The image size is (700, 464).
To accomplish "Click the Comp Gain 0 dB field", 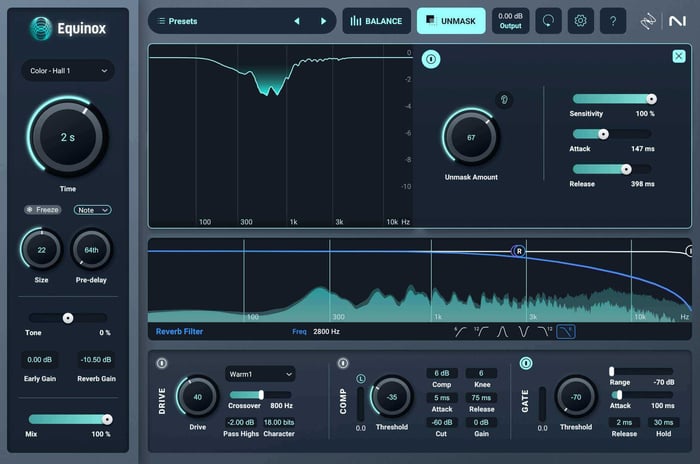I will tap(481, 422).
